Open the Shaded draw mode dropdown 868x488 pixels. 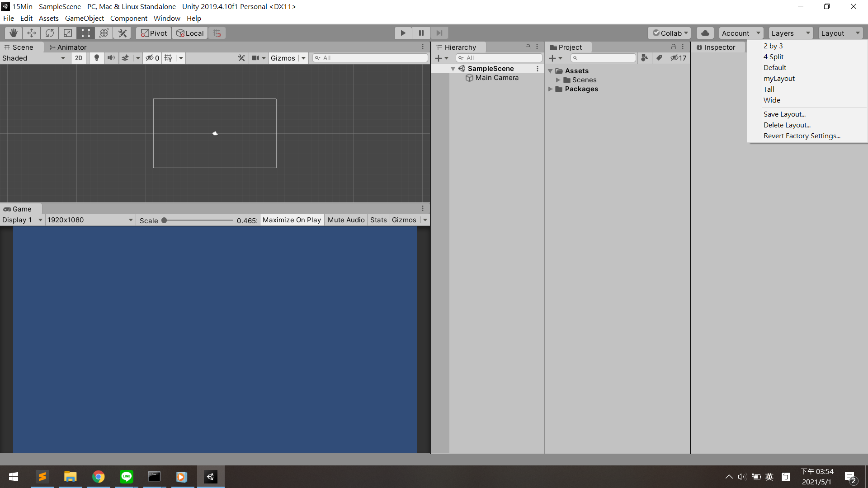34,58
